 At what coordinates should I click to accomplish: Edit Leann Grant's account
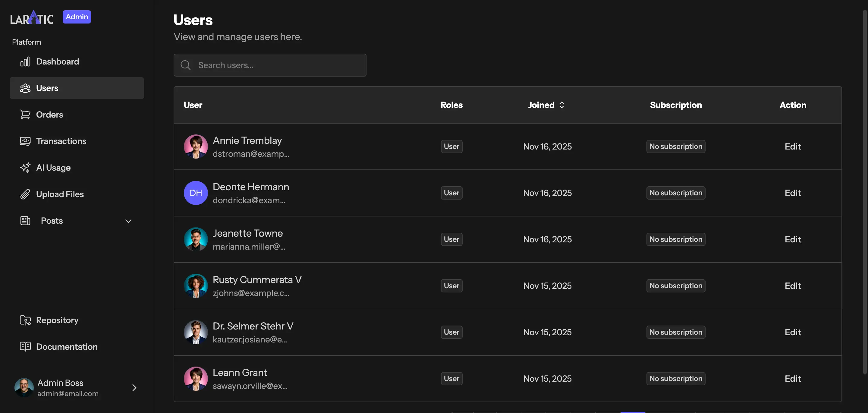(x=793, y=378)
